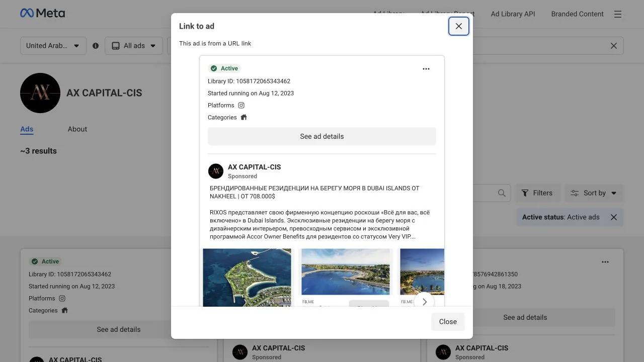
Task: Clear the top search field with X
Action: (614, 46)
